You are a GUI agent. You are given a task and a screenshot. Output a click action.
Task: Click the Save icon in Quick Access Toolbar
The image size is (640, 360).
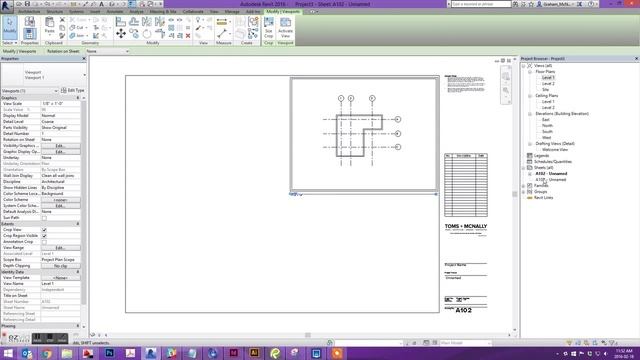point(27,4)
